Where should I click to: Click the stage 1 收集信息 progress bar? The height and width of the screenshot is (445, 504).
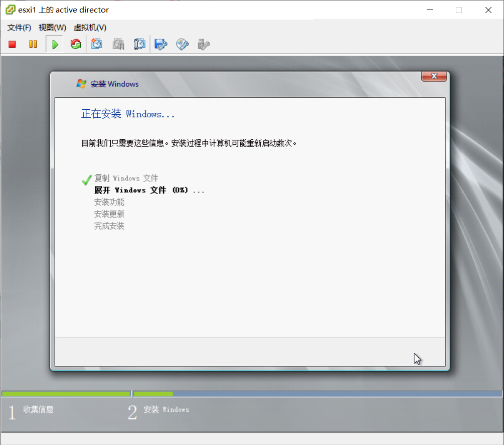(x=66, y=394)
